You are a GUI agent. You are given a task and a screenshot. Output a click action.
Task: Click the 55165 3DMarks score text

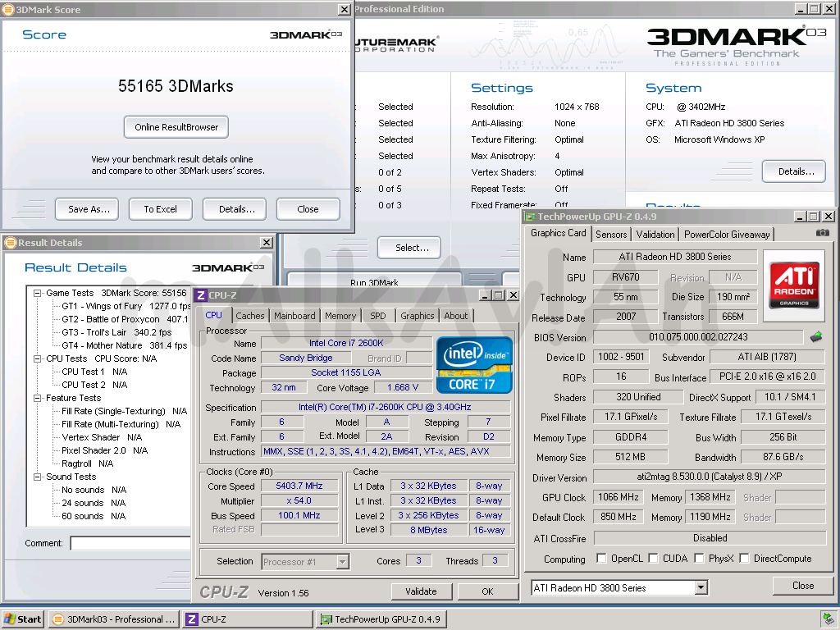(x=176, y=86)
